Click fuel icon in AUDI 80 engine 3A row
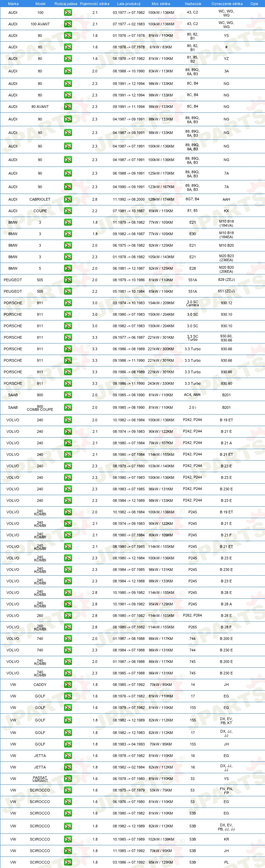The height and width of the screenshot is (868, 265). [x=68, y=71]
